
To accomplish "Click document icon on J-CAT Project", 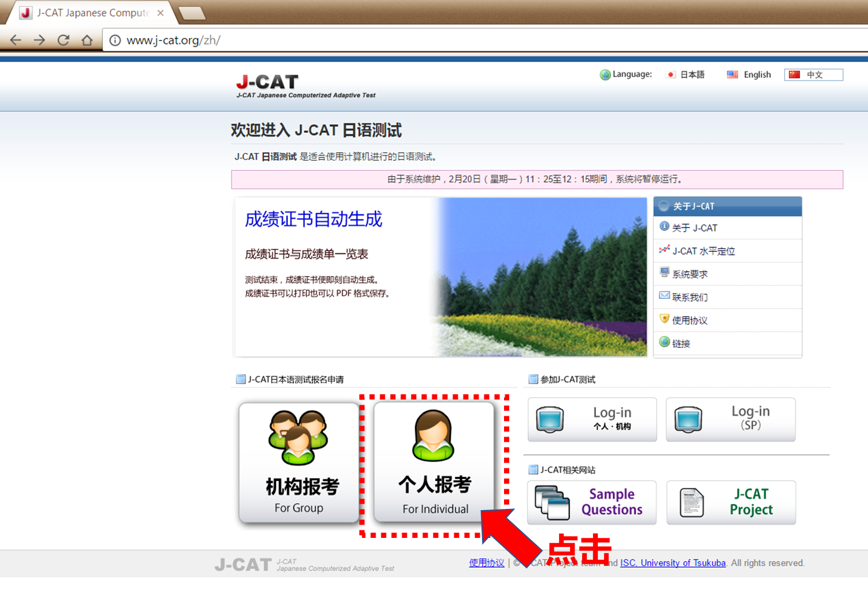I will pos(692,503).
